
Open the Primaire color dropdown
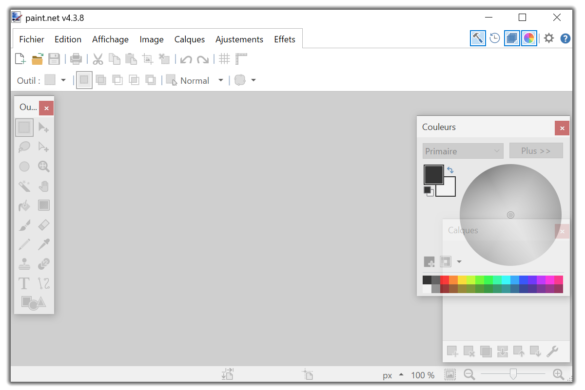pyautogui.click(x=463, y=151)
